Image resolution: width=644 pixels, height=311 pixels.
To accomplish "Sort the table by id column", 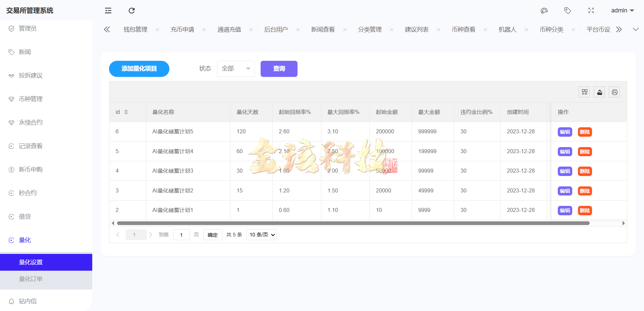I will 126,112.
